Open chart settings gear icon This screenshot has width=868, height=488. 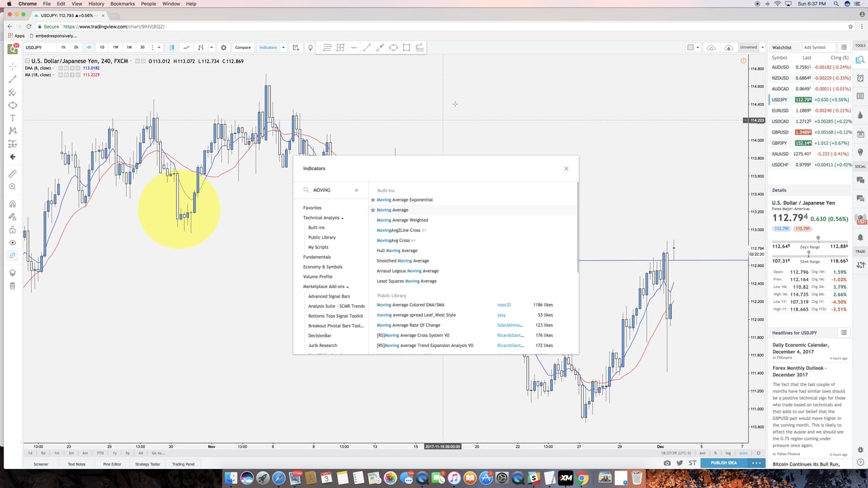(x=223, y=47)
